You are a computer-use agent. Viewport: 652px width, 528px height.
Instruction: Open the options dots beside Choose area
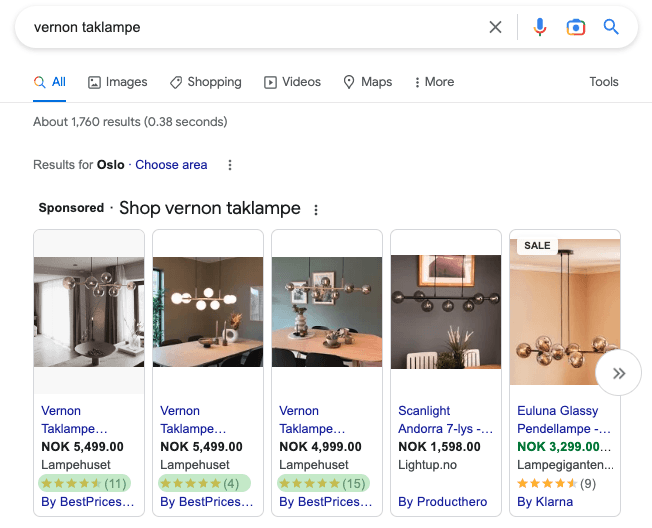tap(230, 165)
